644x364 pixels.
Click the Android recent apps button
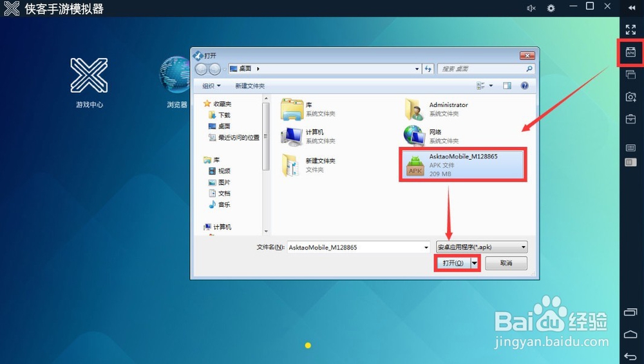(630, 312)
